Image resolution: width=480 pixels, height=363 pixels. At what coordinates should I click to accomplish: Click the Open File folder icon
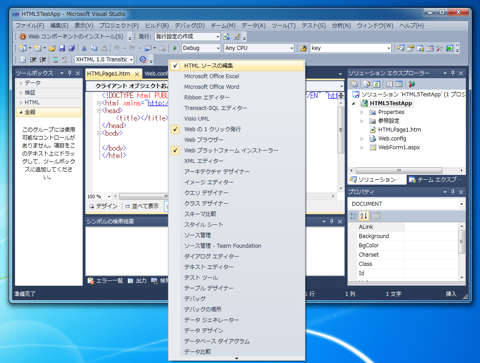tap(52, 48)
